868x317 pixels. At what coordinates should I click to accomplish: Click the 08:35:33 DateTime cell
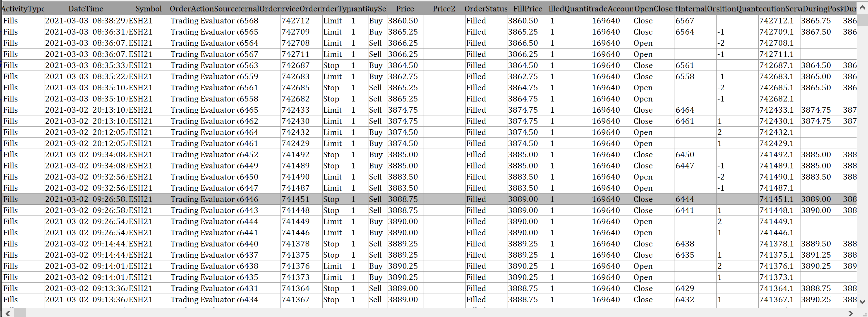[x=86, y=66]
